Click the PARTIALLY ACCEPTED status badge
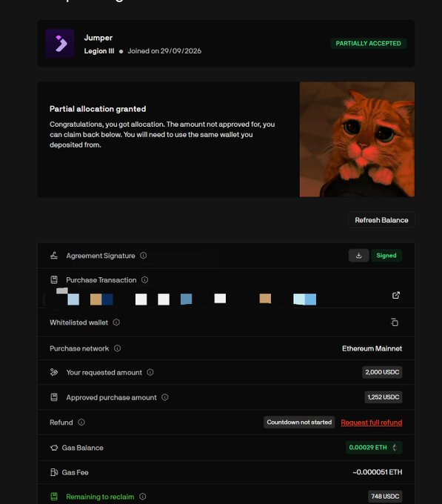 (369, 44)
